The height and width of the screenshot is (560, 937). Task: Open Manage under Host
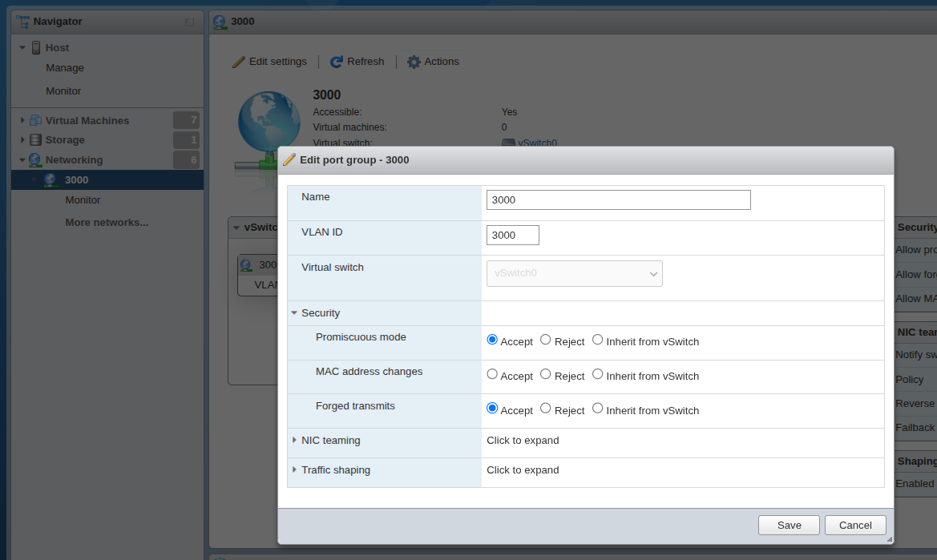point(65,68)
